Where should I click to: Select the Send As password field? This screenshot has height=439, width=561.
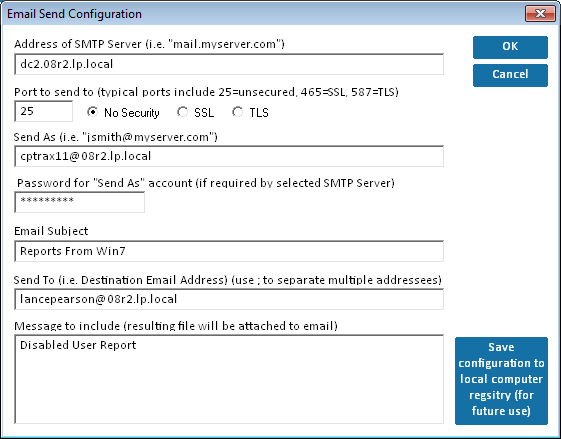pos(79,202)
